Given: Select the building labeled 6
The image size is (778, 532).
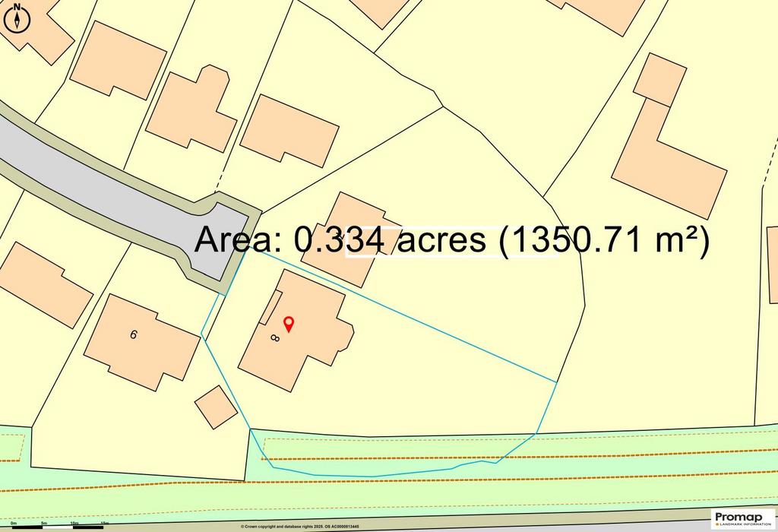Looking at the screenshot, I should click(x=142, y=343).
